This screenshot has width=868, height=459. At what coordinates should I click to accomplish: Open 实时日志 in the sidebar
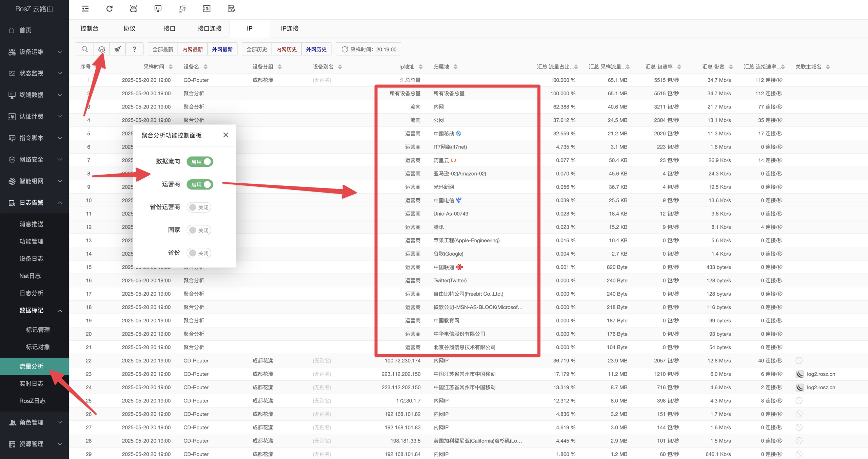tap(34, 383)
